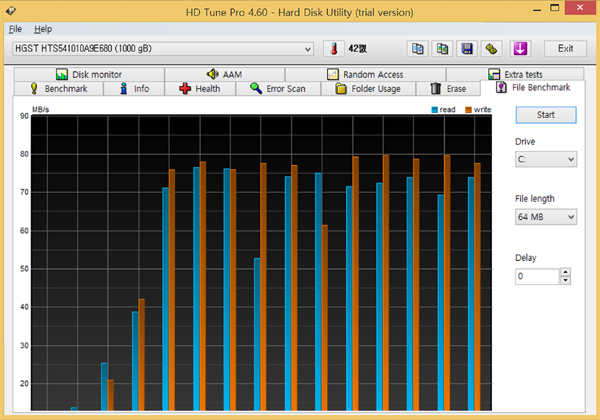Select the Folder Usage tab

(368, 89)
